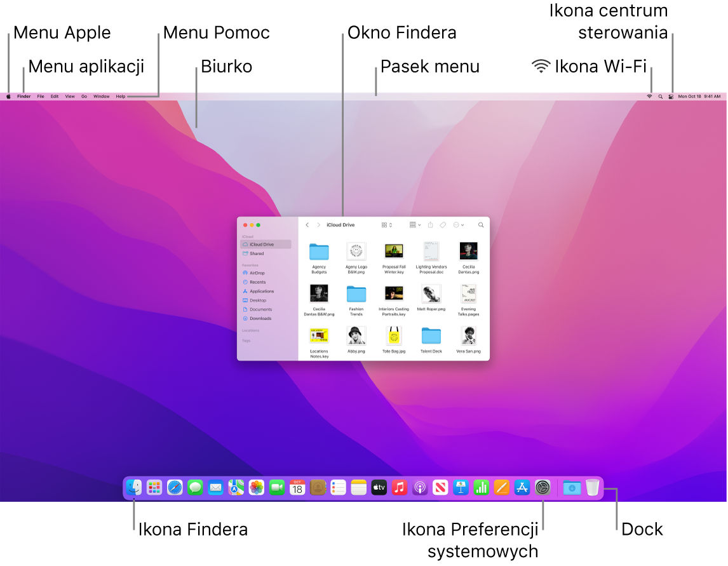This screenshot has width=728, height=566.
Task: Open Messages from the Dock
Action: click(x=195, y=487)
